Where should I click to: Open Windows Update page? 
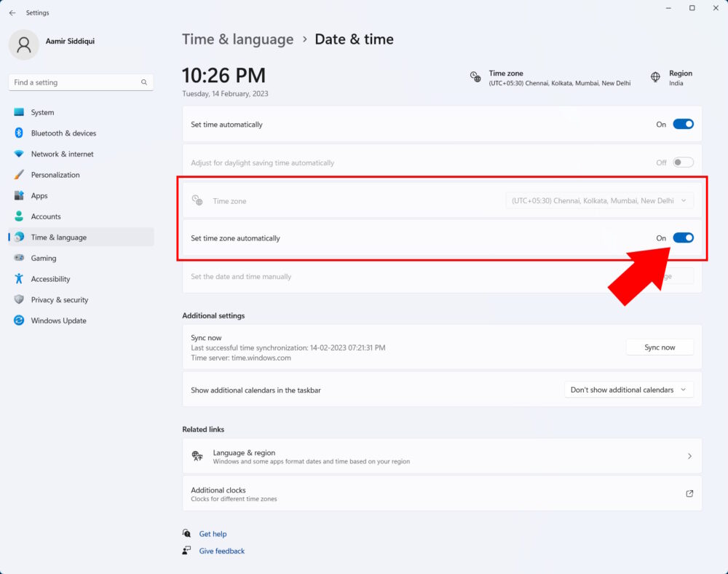click(82, 321)
